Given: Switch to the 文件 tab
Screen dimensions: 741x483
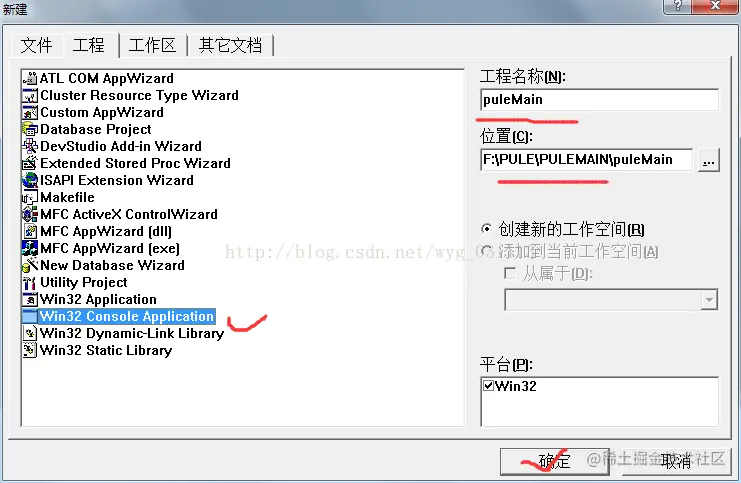Looking at the screenshot, I should 36,45.
